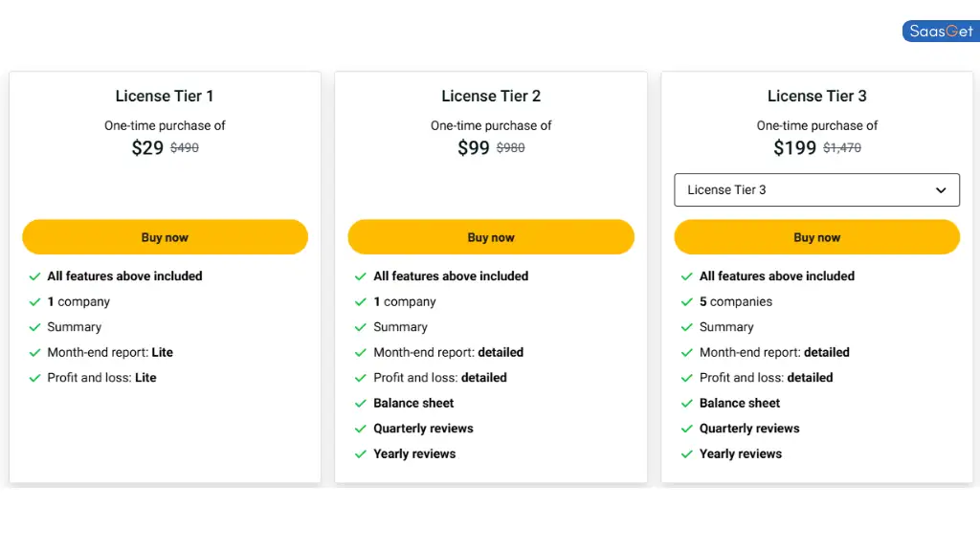Click Tier 2 Yearly reviews feature text
The height and width of the screenshot is (551, 980).
pyautogui.click(x=414, y=454)
